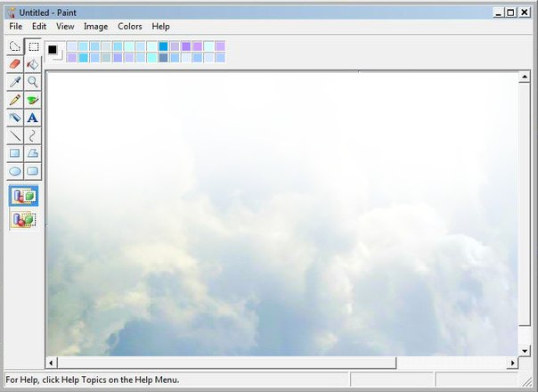Click the resize grip in the status bar corner
Image resolution: width=538 pixels, height=392 pixels.
(526, 381)
